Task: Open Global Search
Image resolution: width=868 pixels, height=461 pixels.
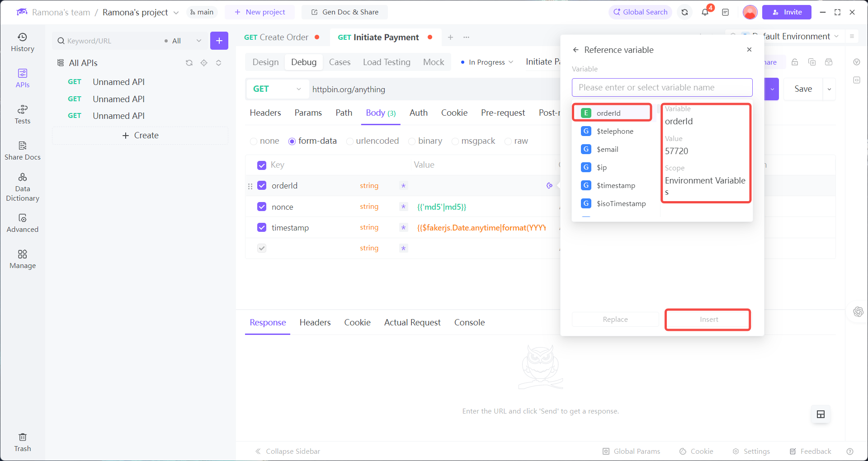Action: (640, 12)
